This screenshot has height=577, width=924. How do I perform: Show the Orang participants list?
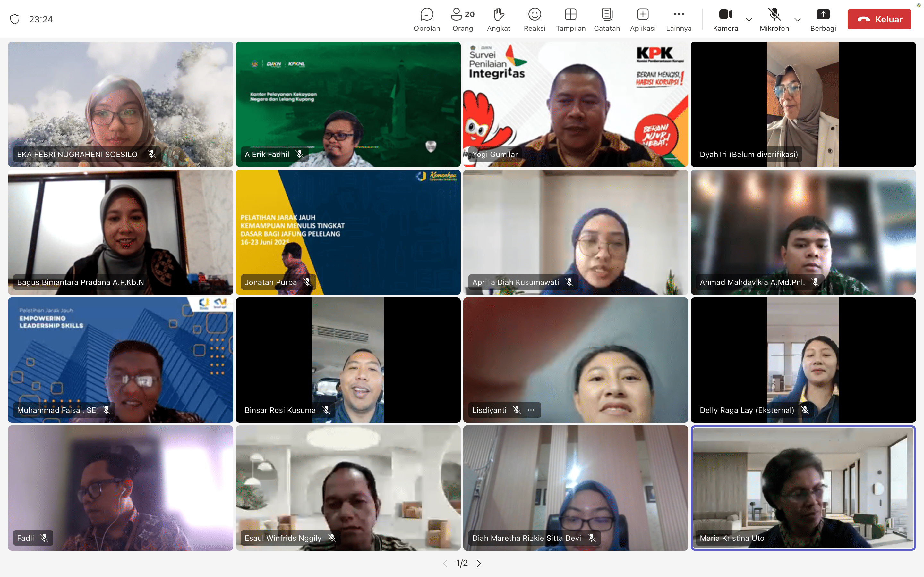pyautogui.click(x=462, y=20)
